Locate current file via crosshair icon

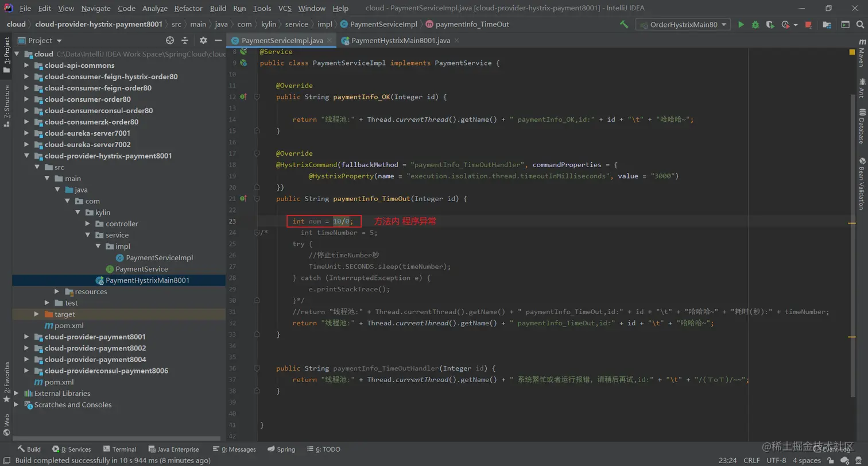pos(170,40)
